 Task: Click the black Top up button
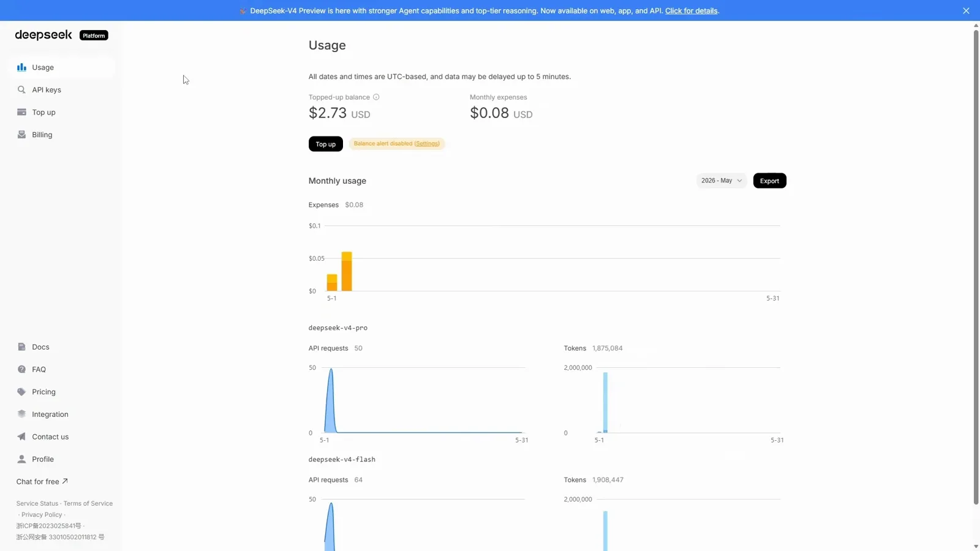point(325,144)
